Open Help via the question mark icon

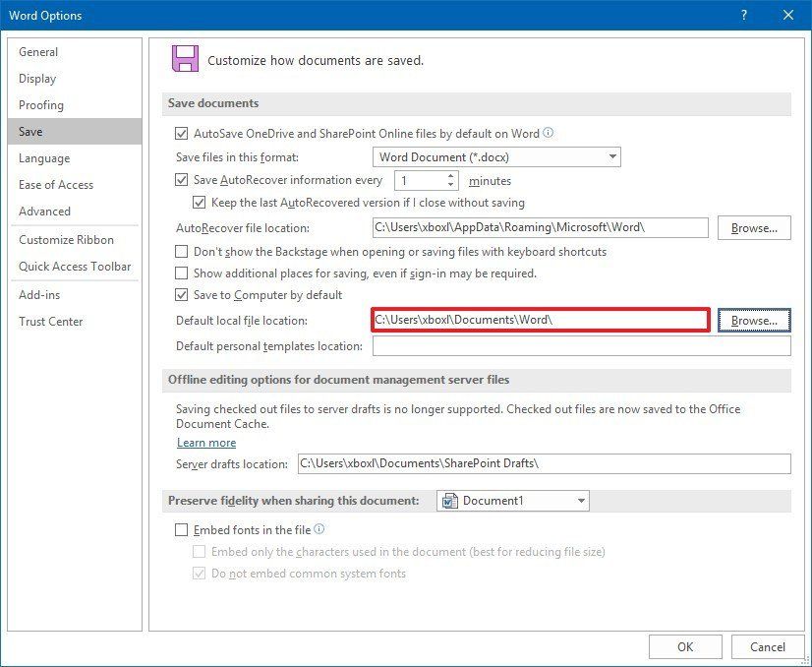click(745, 15)
